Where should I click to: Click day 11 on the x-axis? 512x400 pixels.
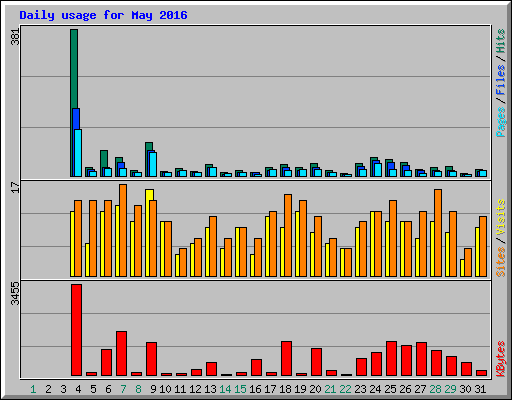pyautogui.click(x=180, y=389)
